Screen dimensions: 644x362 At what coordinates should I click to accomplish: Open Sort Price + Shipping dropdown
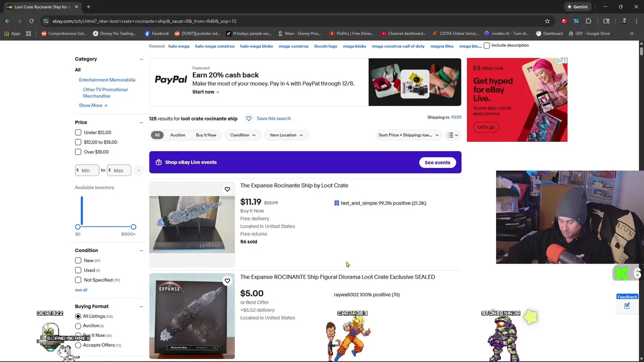408,135
